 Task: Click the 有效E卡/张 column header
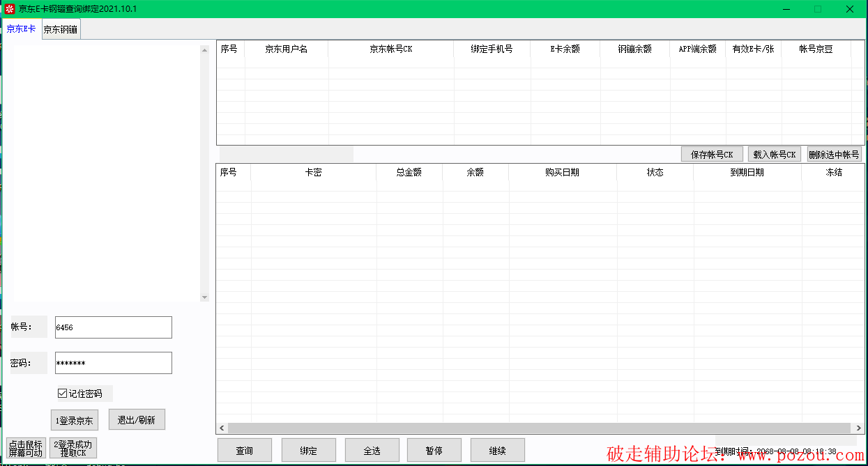point(754,49)
